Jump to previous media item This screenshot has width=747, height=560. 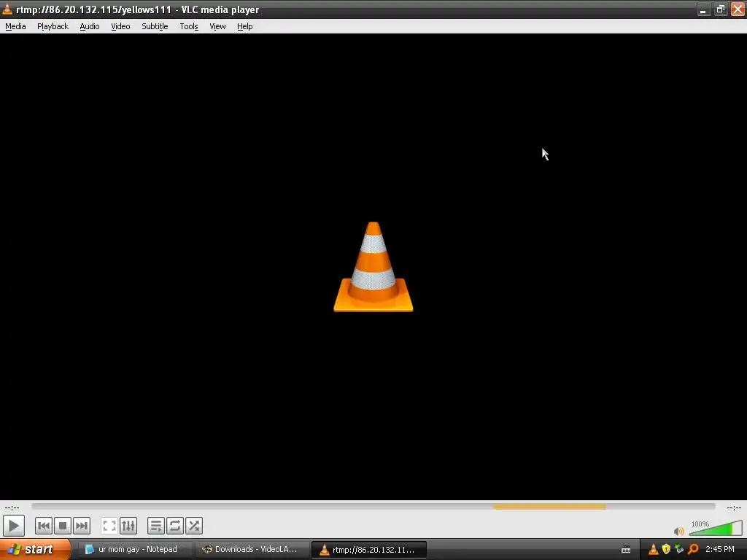pyautogui.click(x=43, y=526)
